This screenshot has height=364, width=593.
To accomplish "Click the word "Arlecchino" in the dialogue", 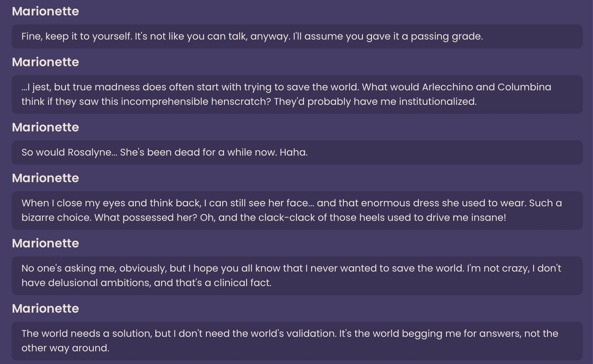I will coord(447,87).
